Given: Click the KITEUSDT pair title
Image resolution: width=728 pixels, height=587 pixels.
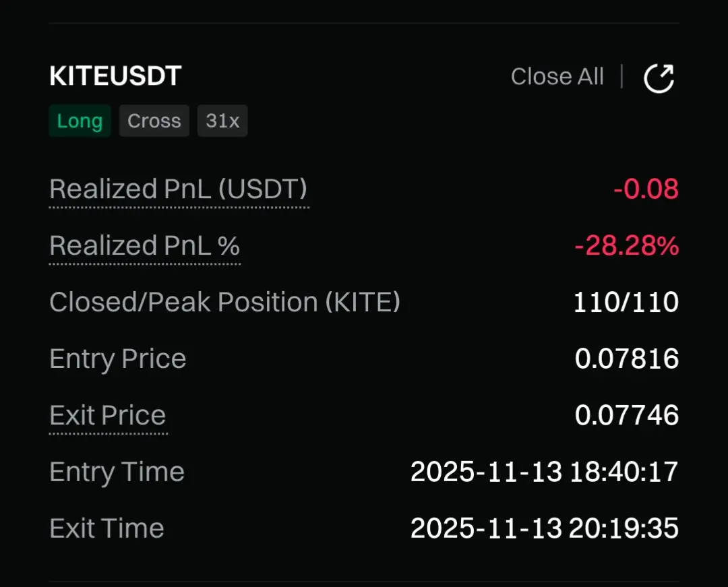Looking at the screenshot, I should pyautogui.click(x=115, y=76).
